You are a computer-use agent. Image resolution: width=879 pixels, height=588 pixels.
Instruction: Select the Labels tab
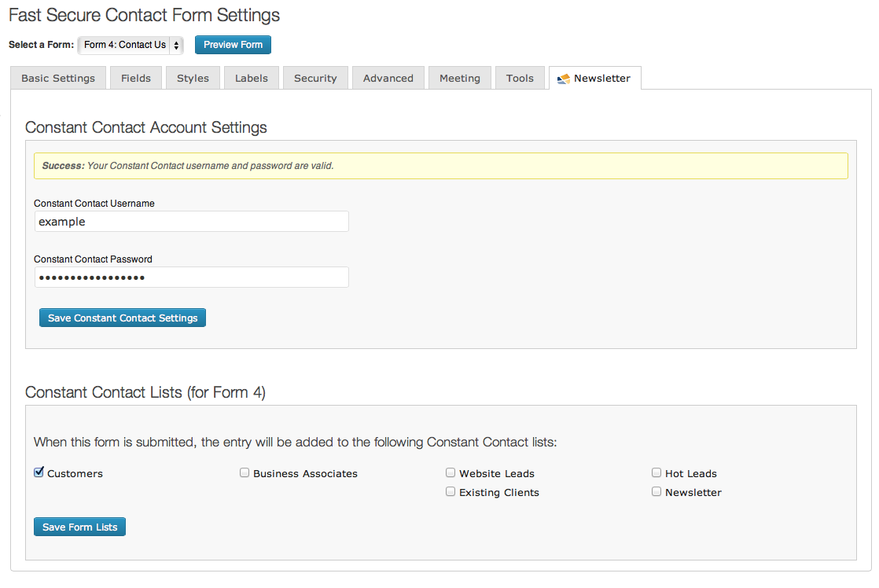click(251, 79)
